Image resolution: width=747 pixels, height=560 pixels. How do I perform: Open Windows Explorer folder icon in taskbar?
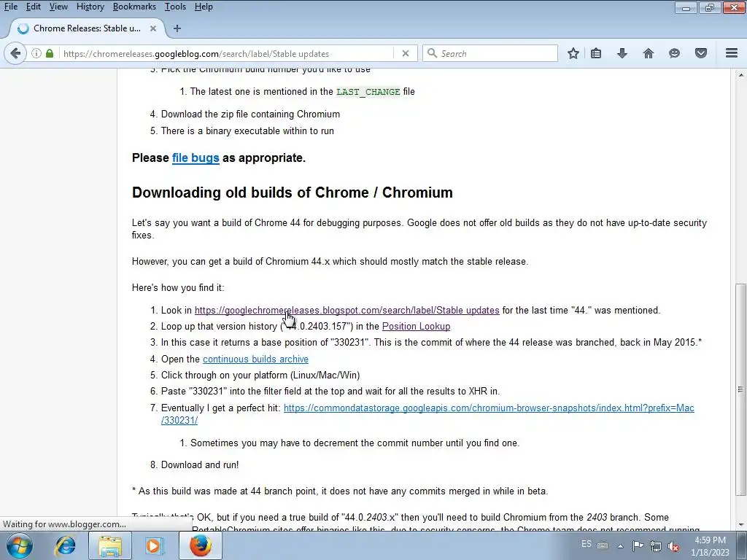coord(110,545)
